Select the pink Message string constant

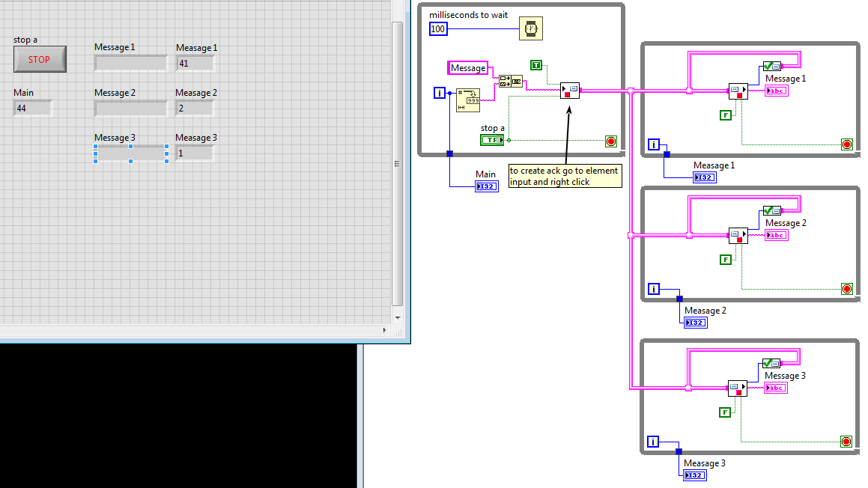[468, 68]
